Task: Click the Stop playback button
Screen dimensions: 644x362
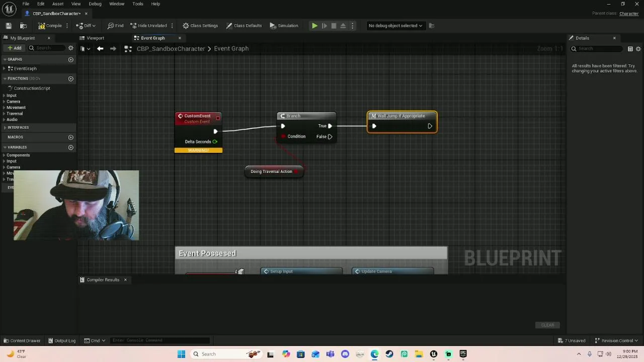Action: point(334,26)
